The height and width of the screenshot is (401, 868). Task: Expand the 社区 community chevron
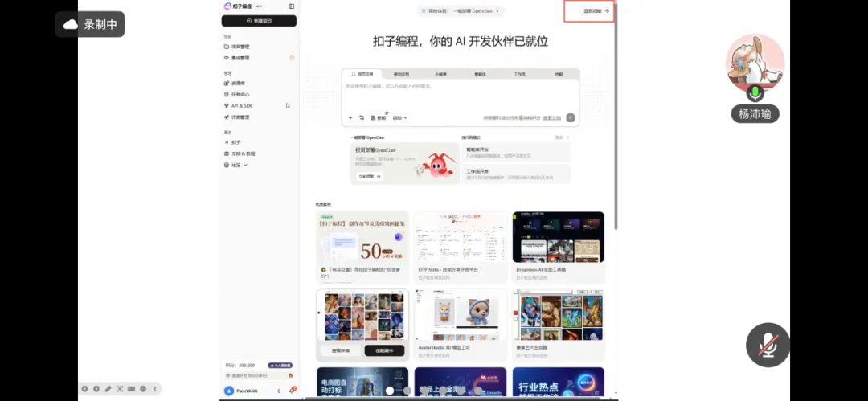tap(245, 165)
